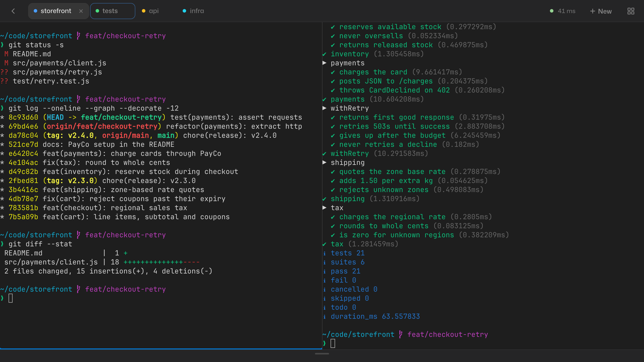Image resolution: width=644 pixels, height=362 pixels.
Task: Click 'retries 503s until success' test result
Action: click(x=394, y=126)
